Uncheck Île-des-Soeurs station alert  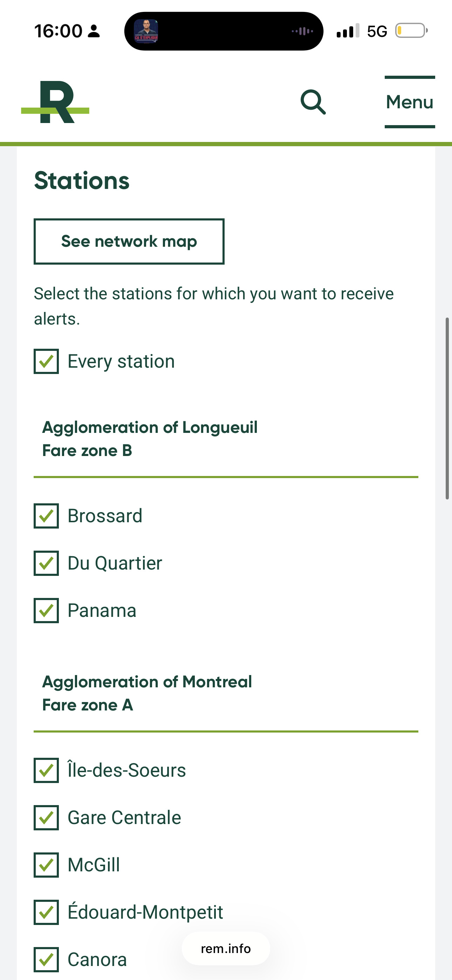click(46, 770)
